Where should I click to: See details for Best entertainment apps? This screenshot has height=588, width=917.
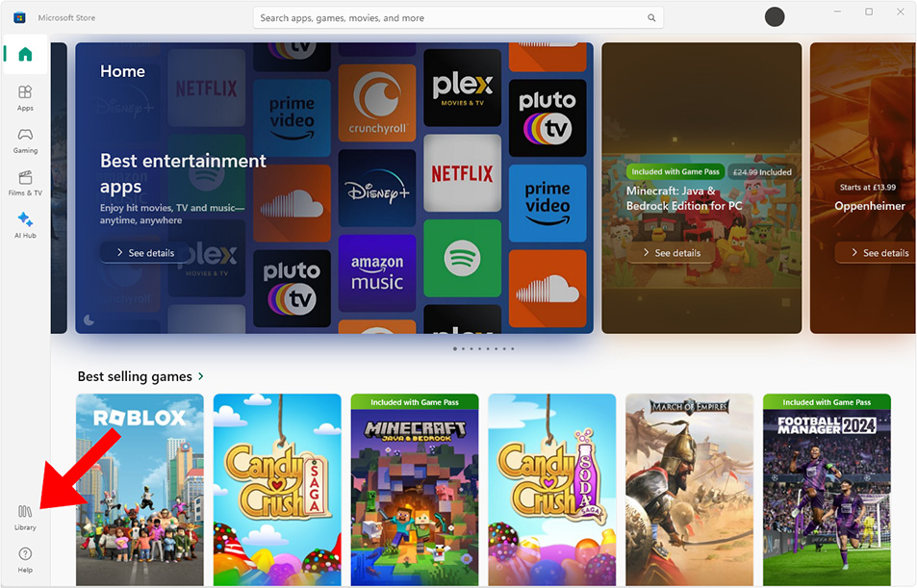[x=145, y=253]
